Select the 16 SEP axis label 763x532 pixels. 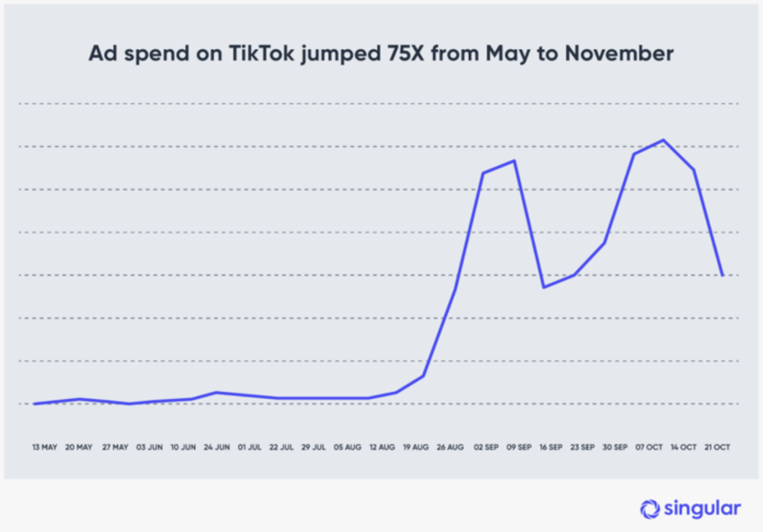coord(551,447)
